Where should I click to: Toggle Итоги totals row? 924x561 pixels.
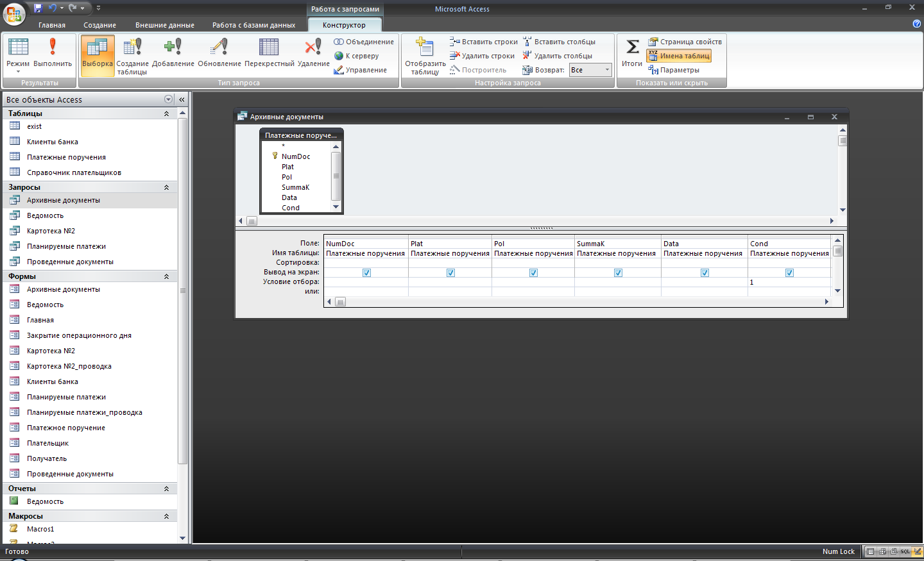point(632,53)
